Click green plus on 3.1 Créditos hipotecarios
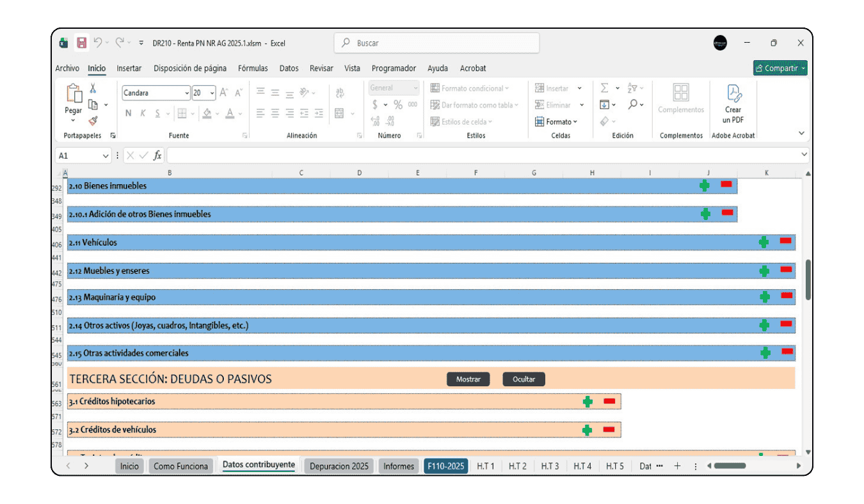 pos(588,402)
